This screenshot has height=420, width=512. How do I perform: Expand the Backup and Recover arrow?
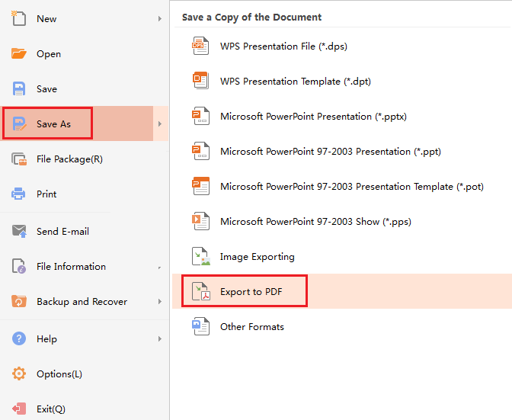tap(160, 301)
